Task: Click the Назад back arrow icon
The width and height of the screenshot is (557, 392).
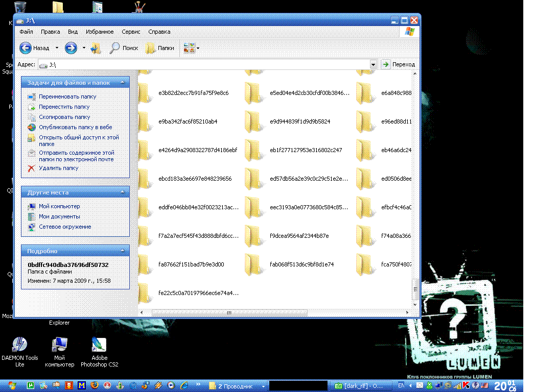Action: pyautogui.click(x=26, y=48)
